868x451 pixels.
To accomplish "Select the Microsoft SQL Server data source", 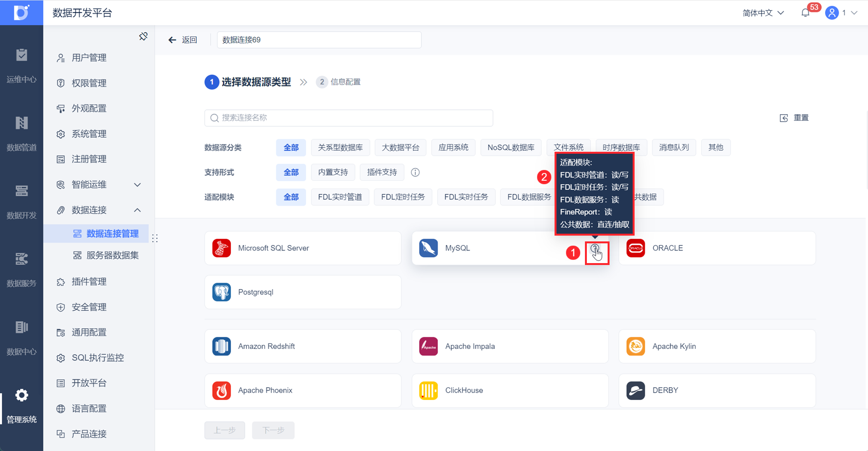I will tap(303, 248).
